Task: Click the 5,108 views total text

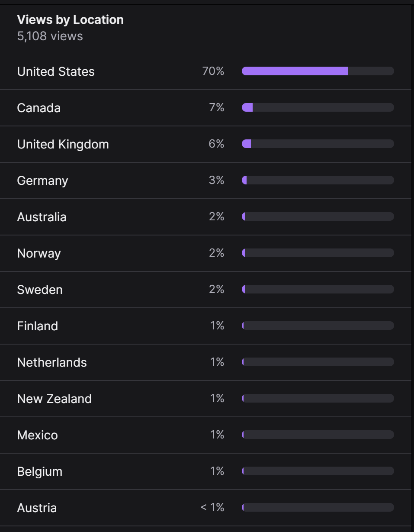Action: (50, 36)
